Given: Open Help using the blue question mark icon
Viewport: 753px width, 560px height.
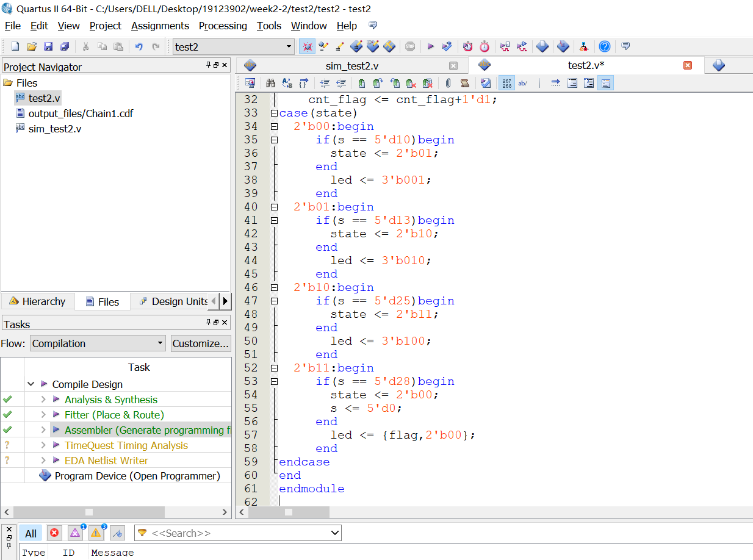Looking at the screenshot, I should click(x=604, y=46).
